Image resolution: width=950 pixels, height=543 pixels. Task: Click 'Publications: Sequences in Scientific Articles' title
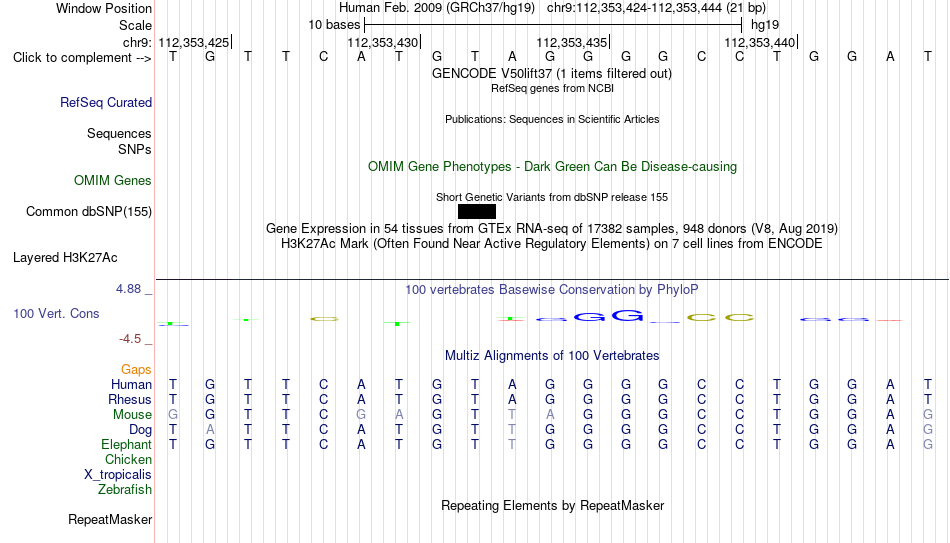[x=552, y=119]
